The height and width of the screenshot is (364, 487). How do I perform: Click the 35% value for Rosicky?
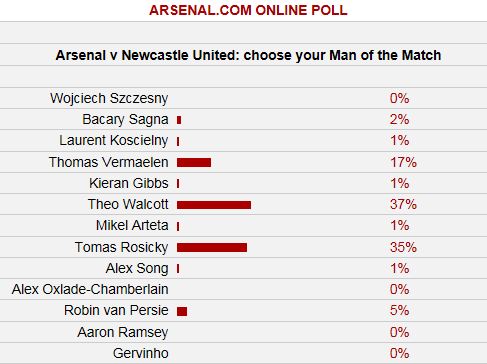point(403,247)
